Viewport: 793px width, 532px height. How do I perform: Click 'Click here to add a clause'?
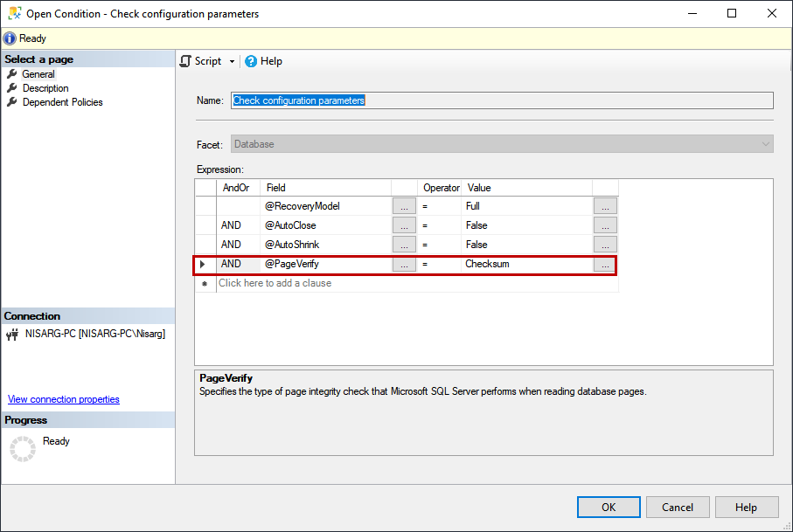275,283
